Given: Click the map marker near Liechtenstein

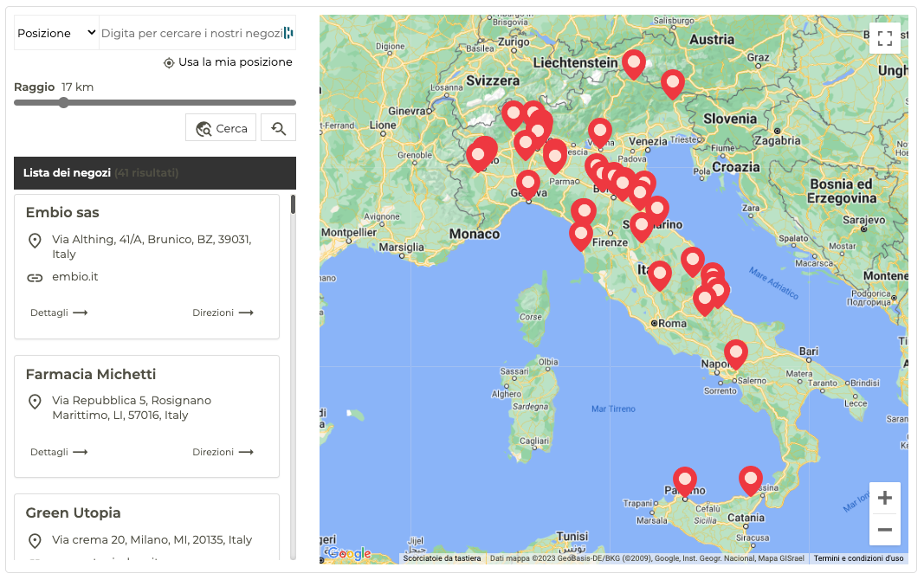Looking at the screenshot, I should point(634,63).
